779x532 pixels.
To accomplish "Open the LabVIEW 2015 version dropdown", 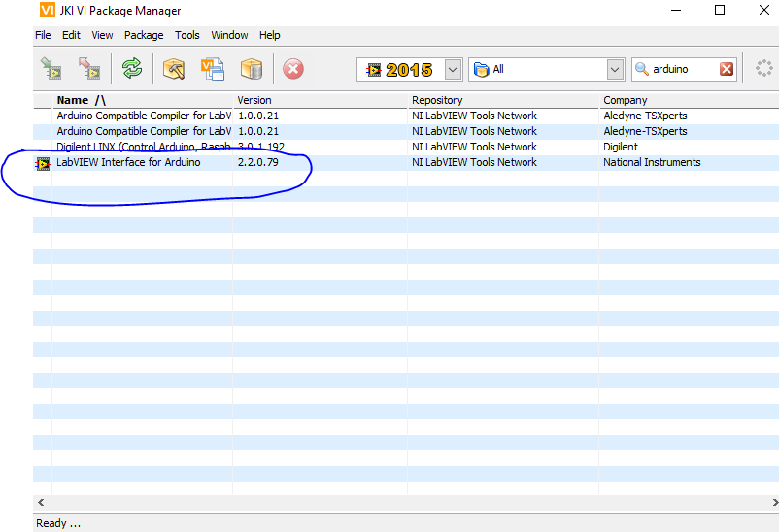I will point(453,70).
